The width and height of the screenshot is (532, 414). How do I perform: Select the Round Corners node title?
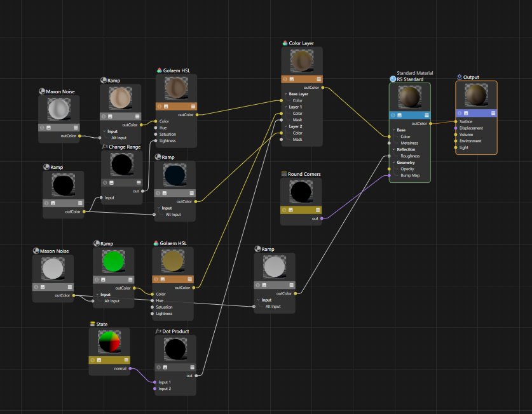(x=304, y=174)
